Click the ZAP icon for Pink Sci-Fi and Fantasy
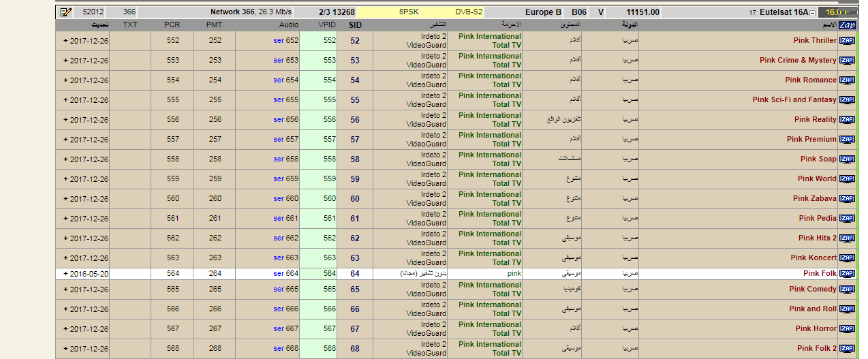The image size is (868, 359). pos(847,100)
